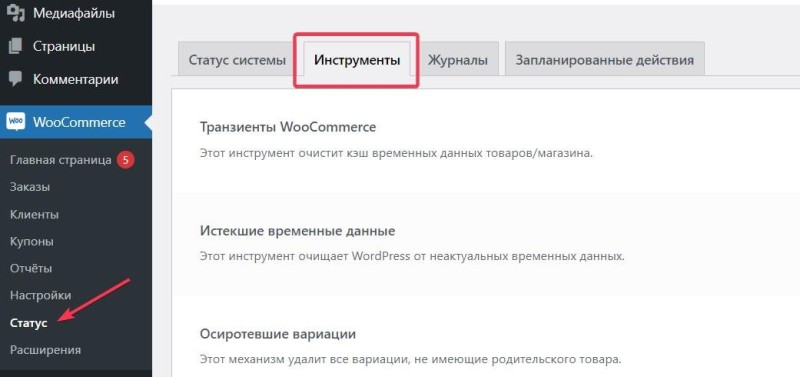Switch to Инструменты tab
Screen dimensions: 800x377
coord(357,60)
